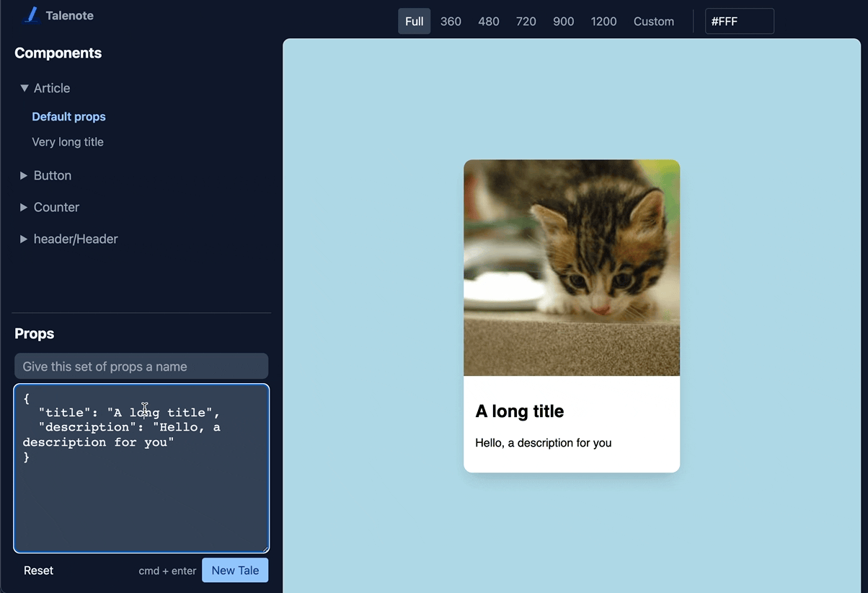Switch preview width to Full
Image resolution: width=868 pixels, height=593 pixels.
[415, 22]
